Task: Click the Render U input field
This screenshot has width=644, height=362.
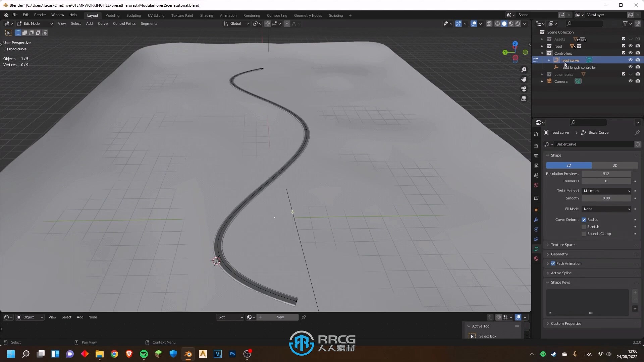Action: pos(606,181)
